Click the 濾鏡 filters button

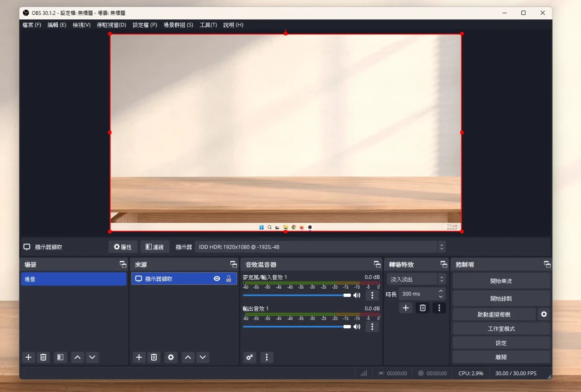point(154,247)
